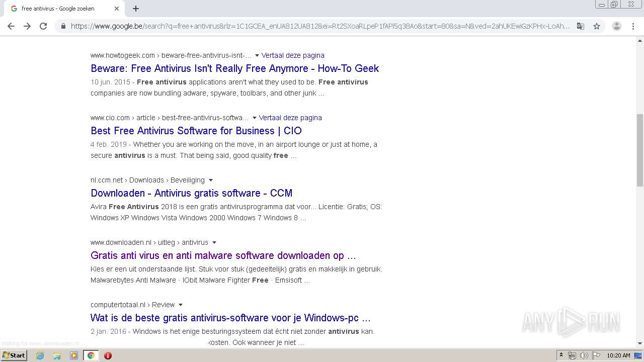The image size is (644, 362).
Task: Click the taskbar clock showing 10:20 AM
Action: coord(618,355)
